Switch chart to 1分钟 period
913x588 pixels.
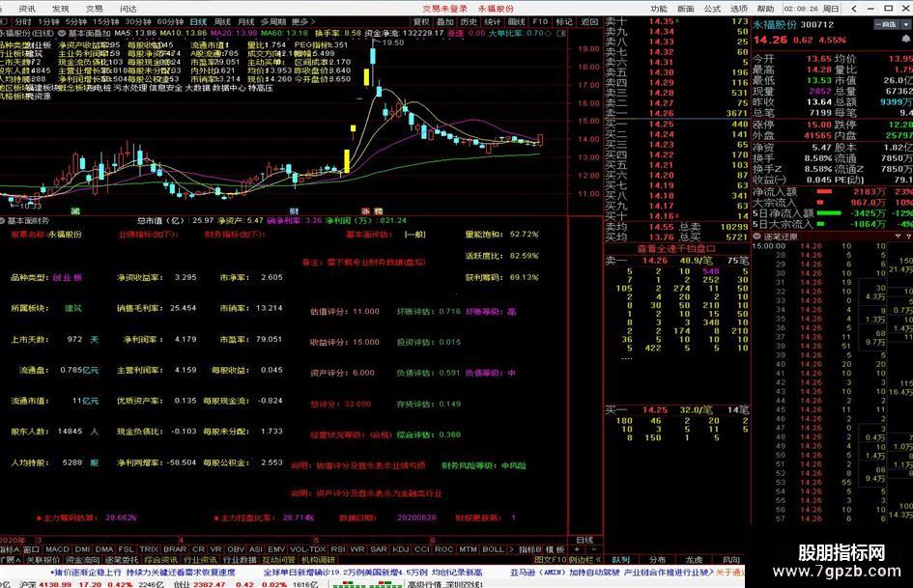(49, 21)
